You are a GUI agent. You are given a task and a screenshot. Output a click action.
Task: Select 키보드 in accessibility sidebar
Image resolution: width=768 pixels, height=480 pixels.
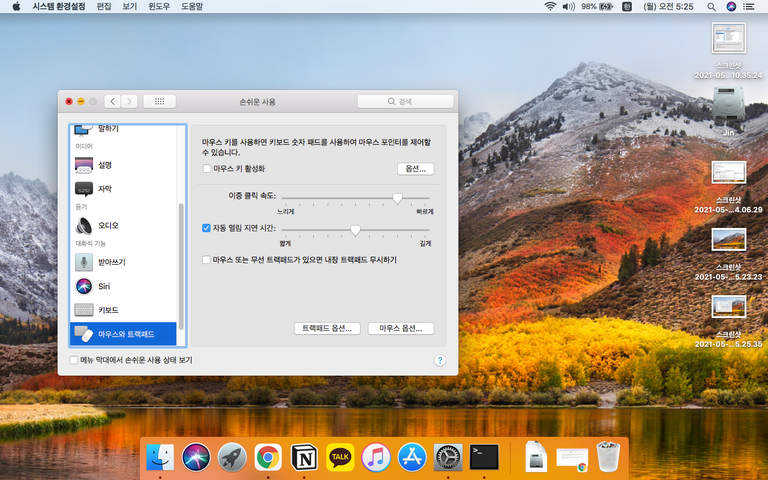coord(123,310)
